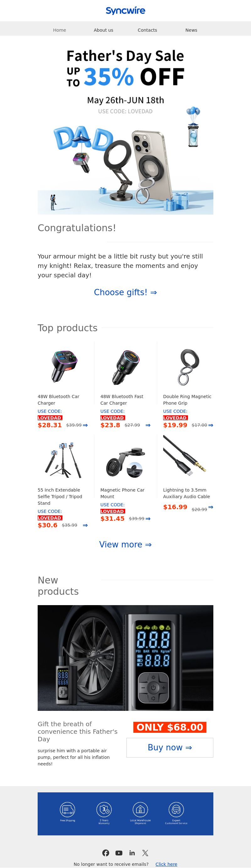Screen dimensions: 251x868
Task: Click the Buy now button
Action: coord(170,748)
